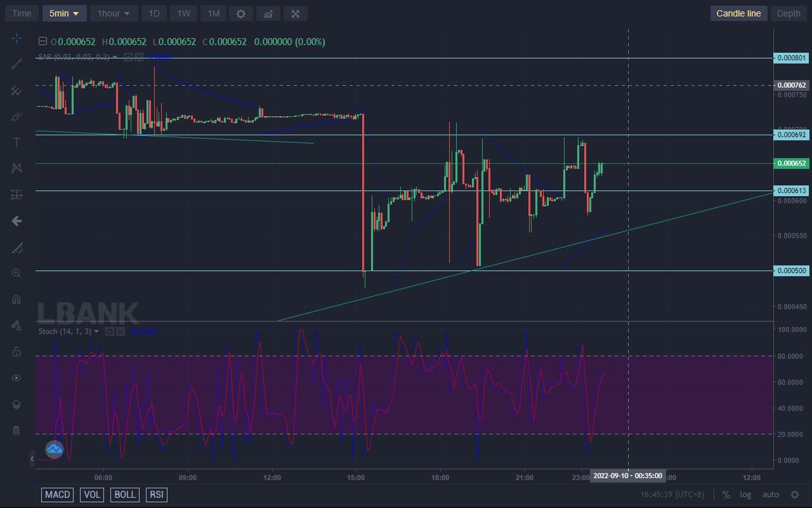This screenshot has height=508, width=812.
Task: Click the 06:00 label on time axis
Action: click(x=103, y=477)
